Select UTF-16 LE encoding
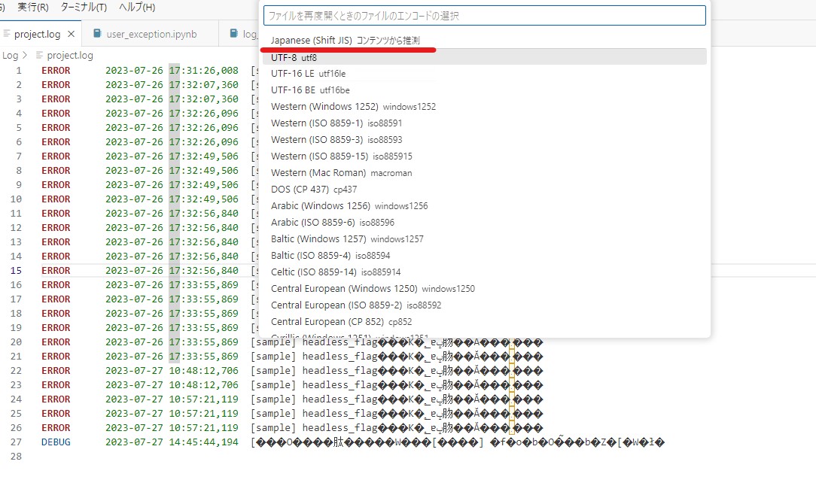The width and height of the screenshot is (816, 504). 309,74
